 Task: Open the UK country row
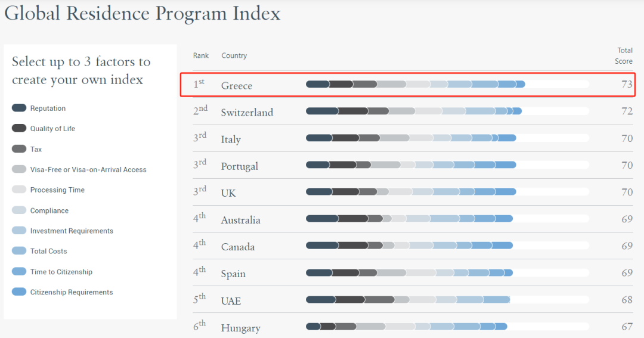click(x=413, y=192)
